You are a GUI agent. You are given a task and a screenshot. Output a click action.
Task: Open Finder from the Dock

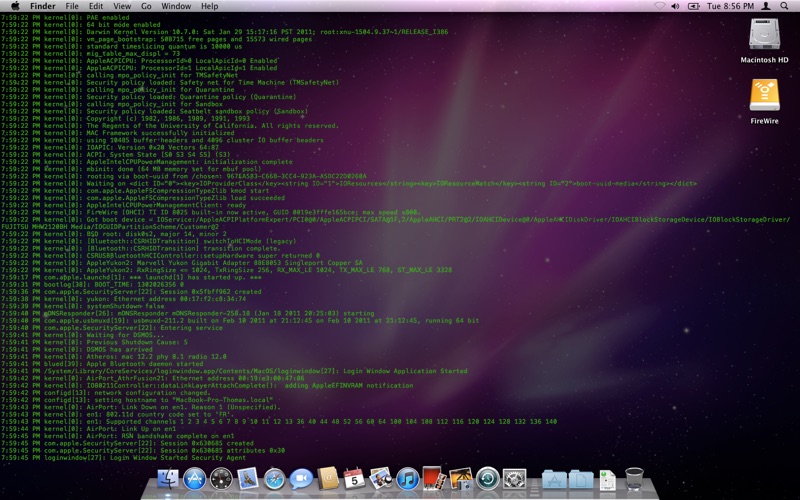pyautogui.click(x=168, y=480)
